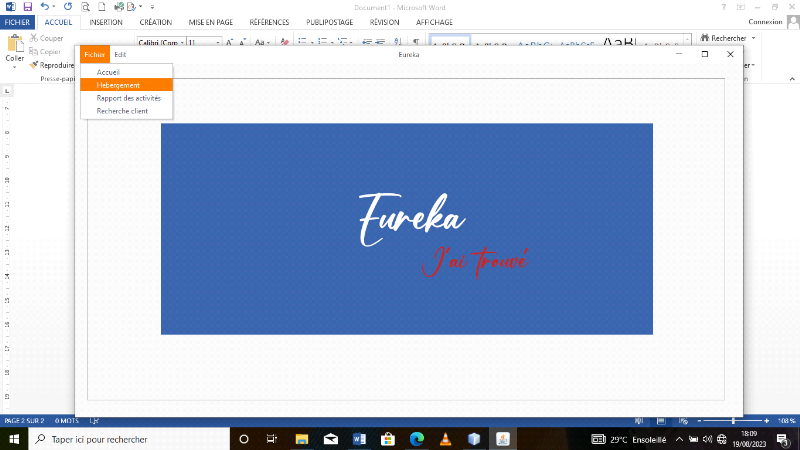
Task: Open the Customize Quick Access Toolbar dropdown
Action: click(x=152, y=7)
